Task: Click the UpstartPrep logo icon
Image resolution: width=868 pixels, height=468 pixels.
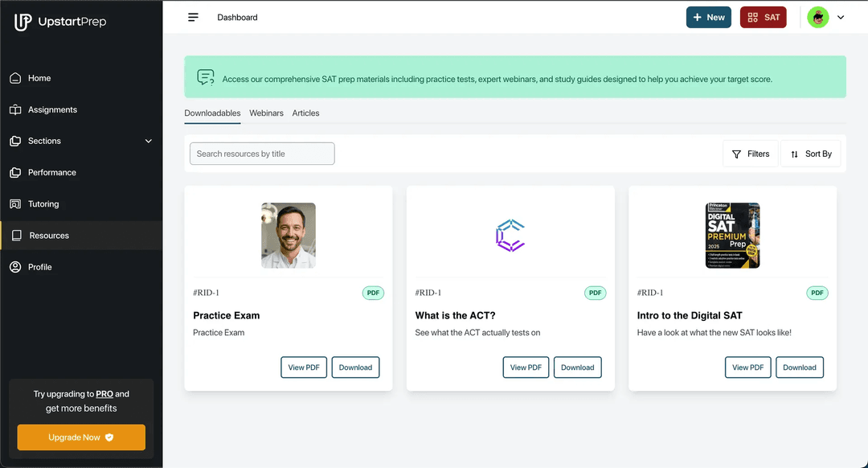Action: click(23, 22)
